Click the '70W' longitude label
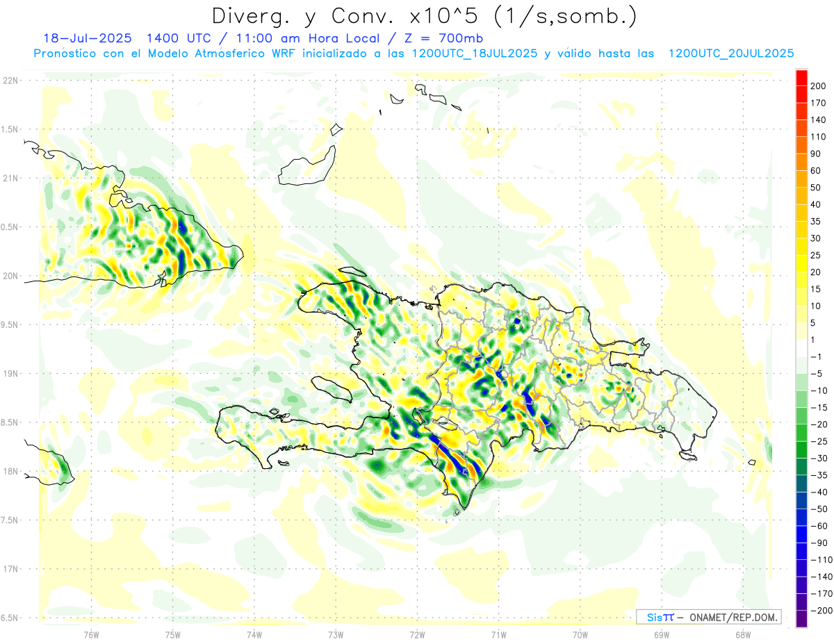The width and height of the screenshot is (834, 644). (580, 634)
